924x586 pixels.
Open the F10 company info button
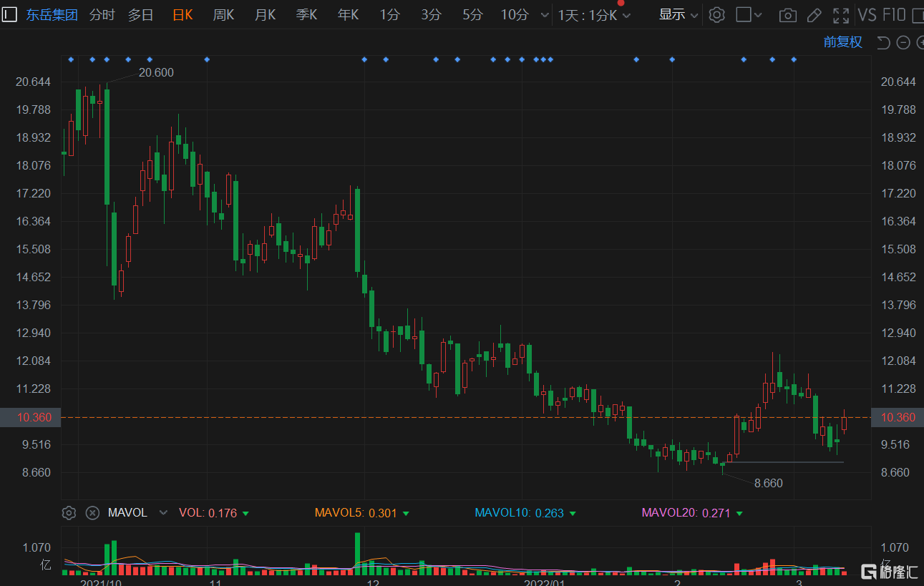pyautogui.click(x=894, y=15)
